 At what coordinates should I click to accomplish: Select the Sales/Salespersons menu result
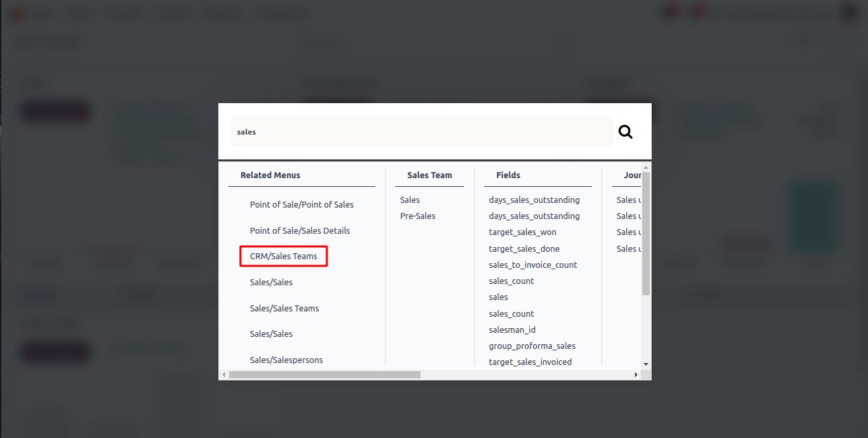click(286, 360)
